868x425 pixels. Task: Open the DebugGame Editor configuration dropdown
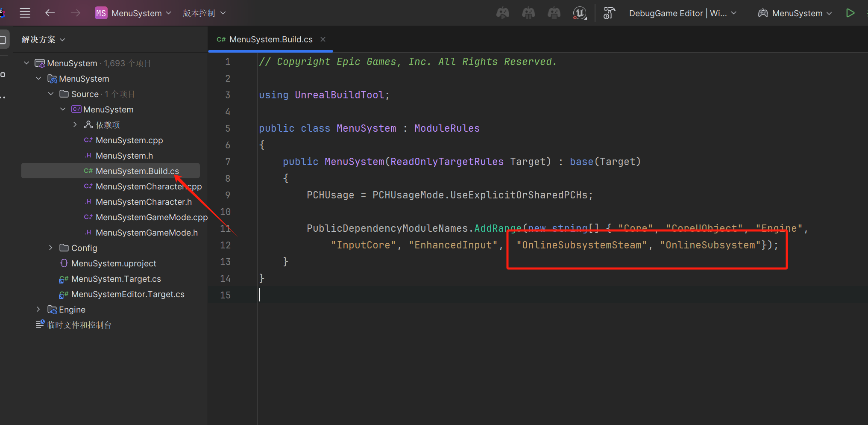click(x=683, y=13)
